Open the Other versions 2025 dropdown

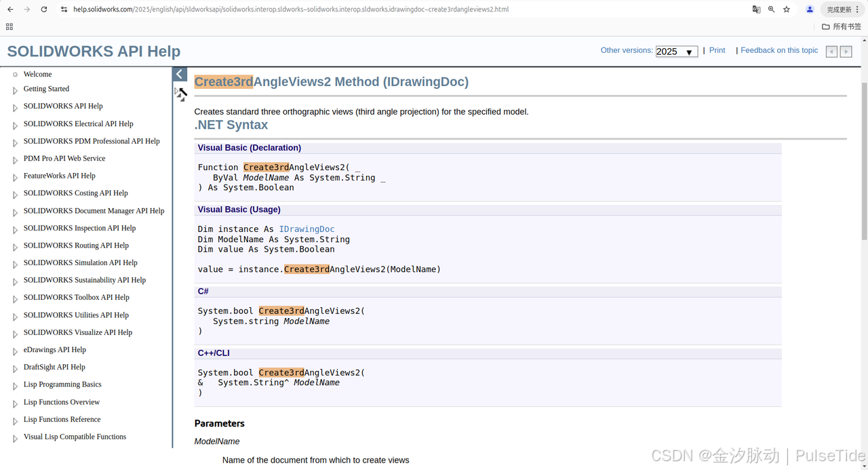tap(677, 52)
